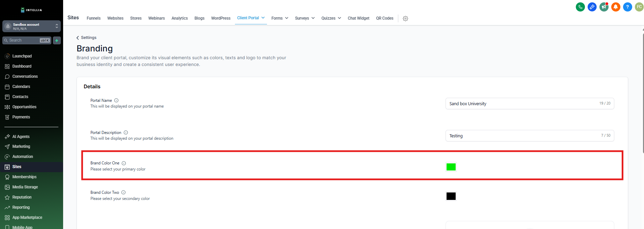Click the Portal Description input field

tap(530, 136)
